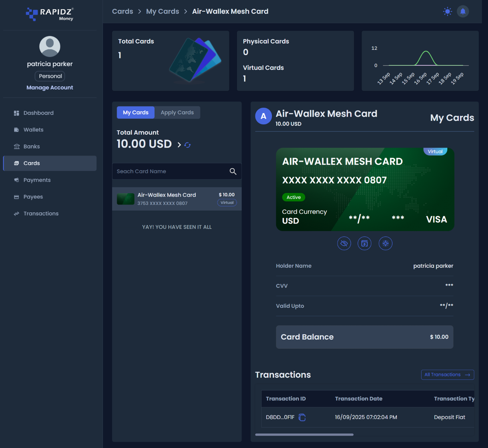The height and width of the screenshot is (448, 488).
Task: Click the masked Valid Upto value
Action: [x=446, y=306]
